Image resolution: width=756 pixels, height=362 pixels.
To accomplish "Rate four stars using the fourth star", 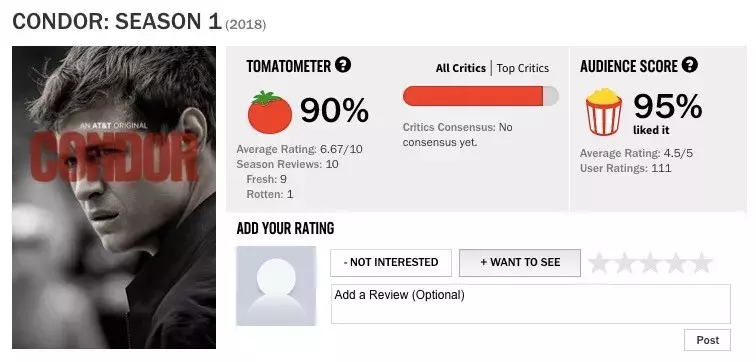I will click(x=675, y=263).
